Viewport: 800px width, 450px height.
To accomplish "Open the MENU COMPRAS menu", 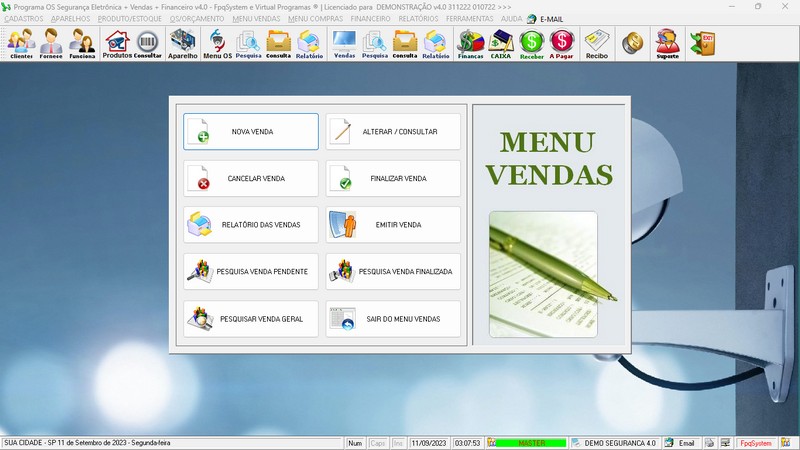I will click(x=315, y=19).
